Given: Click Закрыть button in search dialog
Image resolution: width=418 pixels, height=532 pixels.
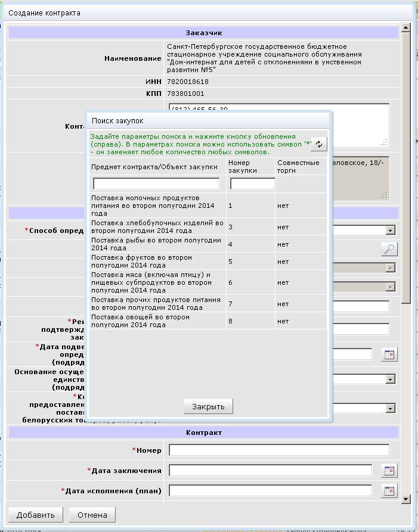Looking at the screenshot, I should point(208,406).
